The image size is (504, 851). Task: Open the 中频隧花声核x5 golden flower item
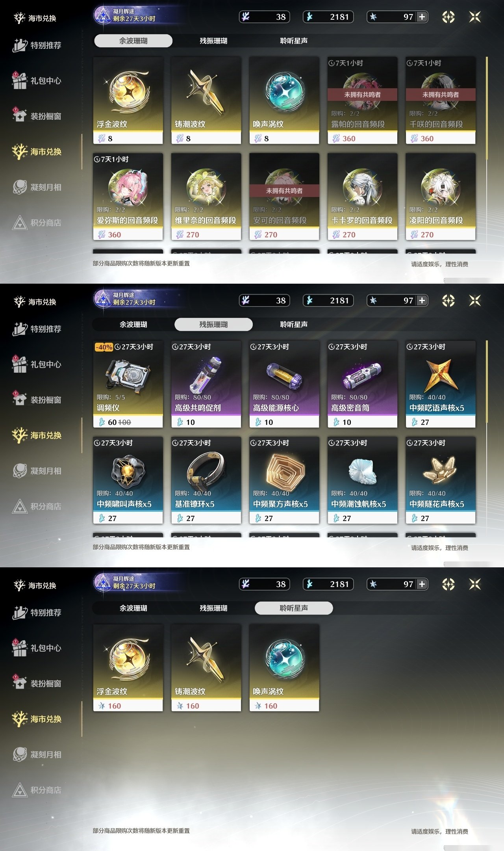coord(441,480)
